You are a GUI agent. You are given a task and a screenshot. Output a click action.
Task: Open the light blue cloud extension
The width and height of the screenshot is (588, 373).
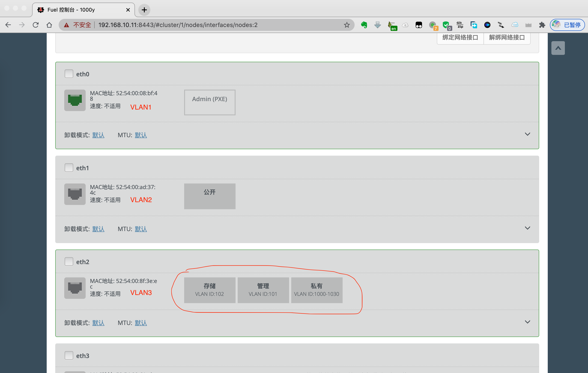tap(515, 25)
